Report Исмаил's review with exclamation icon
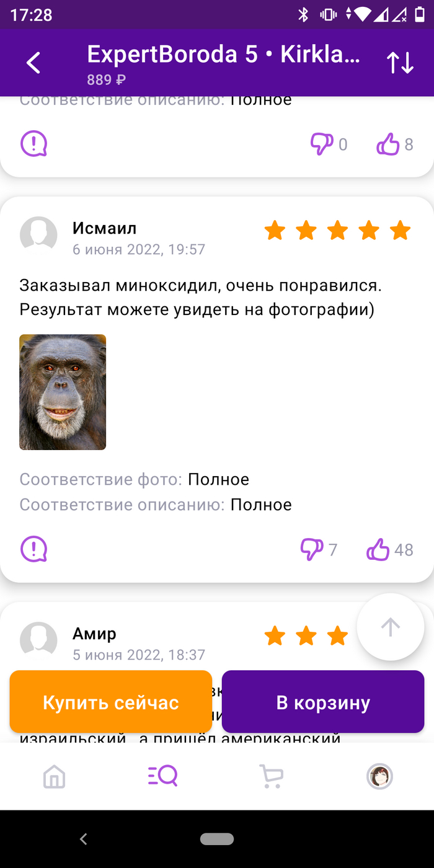This screenshot has height=868, width=434. point(33,549)
